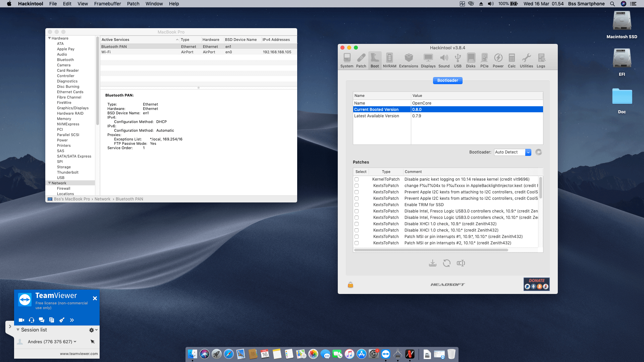Open the Calc tool in Hackintool
Viewport: 644px width, 362px height.
512,61
